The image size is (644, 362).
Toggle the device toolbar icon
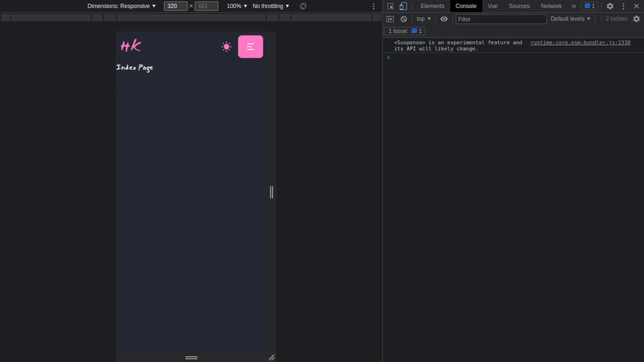(x=403, y=6)
